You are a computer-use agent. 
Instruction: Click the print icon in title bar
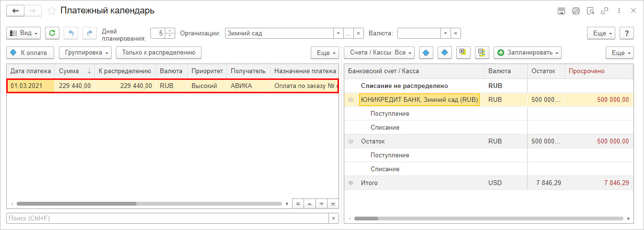[x=576, y=11]
